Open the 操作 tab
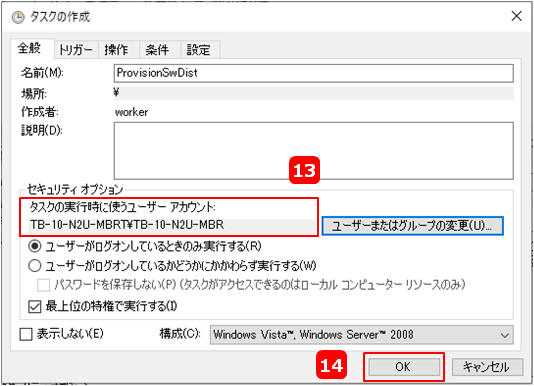This screenshot has width=534, height=386. [117, 50]
